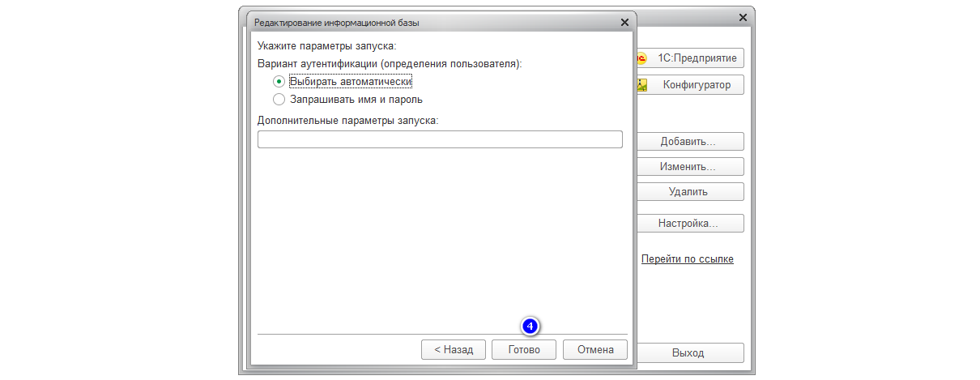Screen dimensions: 980x380
Task: Exit via the Выход button
Action: click(689, 353)
